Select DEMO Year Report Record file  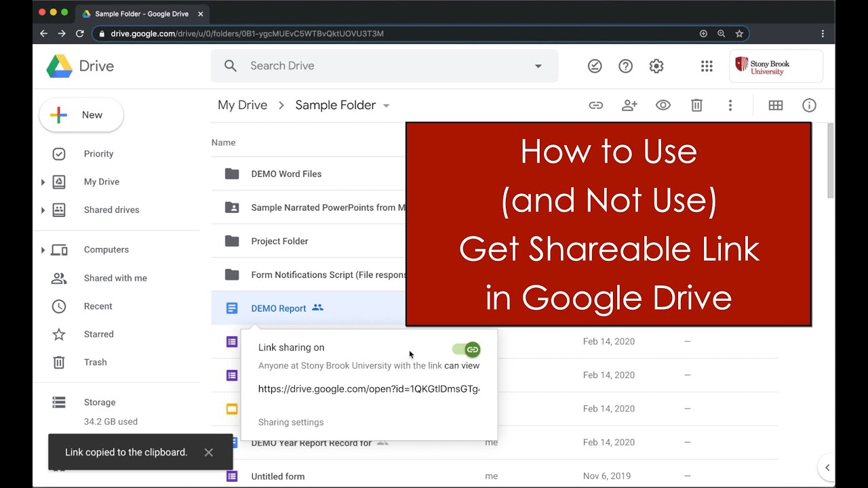pos(311,443)
